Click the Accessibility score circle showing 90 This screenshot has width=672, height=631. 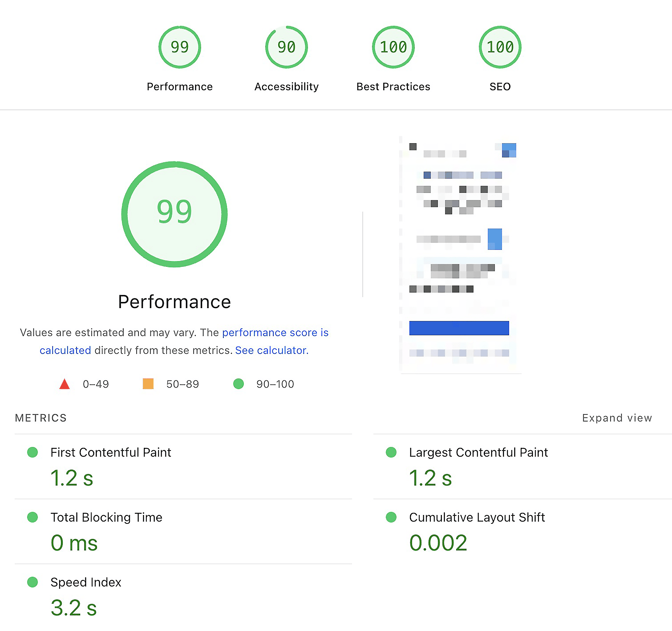286,47
